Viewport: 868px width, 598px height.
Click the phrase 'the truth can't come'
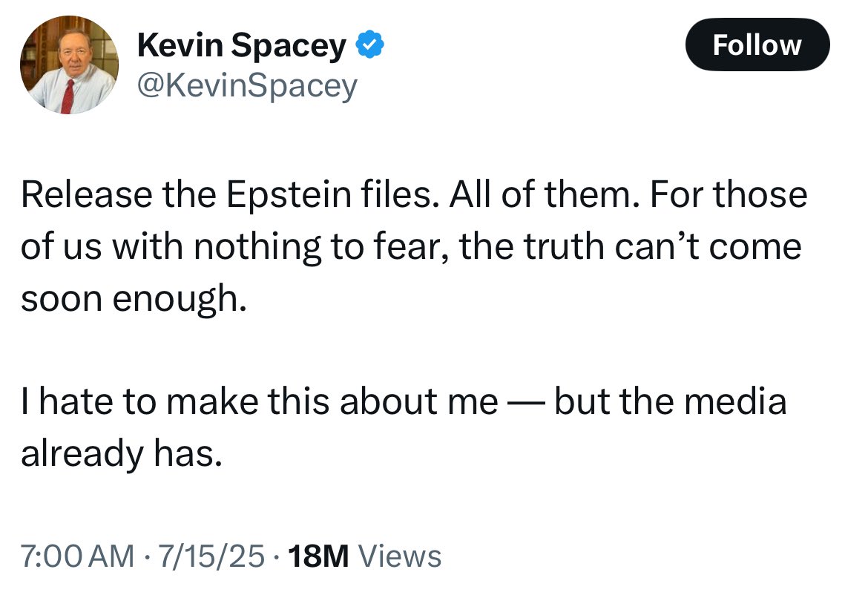click(x=631, y=247)
